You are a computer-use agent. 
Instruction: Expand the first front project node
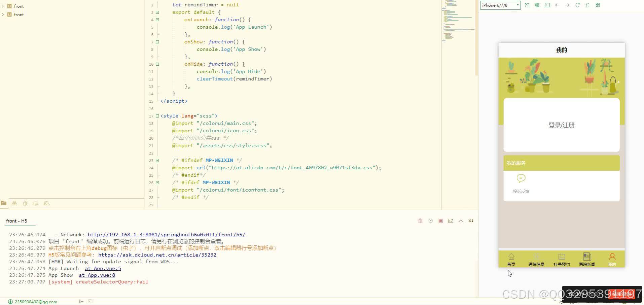pos(3,6)
